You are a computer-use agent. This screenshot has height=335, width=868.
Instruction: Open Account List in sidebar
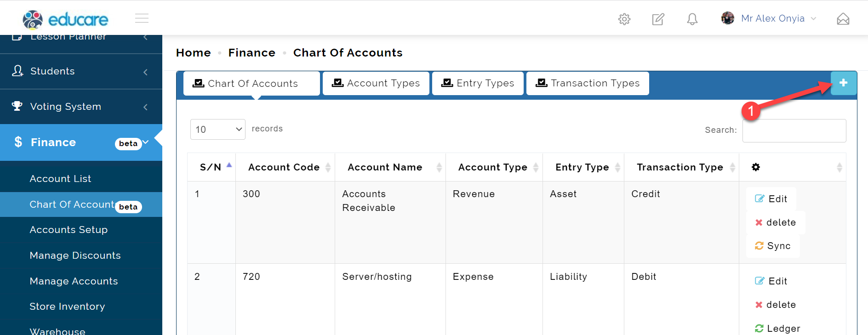60,179
